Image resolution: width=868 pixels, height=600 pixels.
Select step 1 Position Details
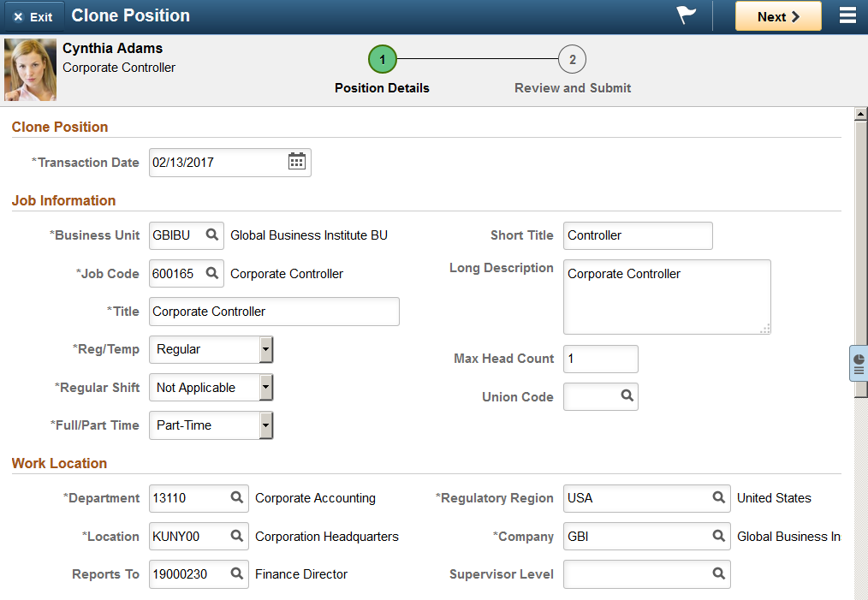click(x=382, y=59)
